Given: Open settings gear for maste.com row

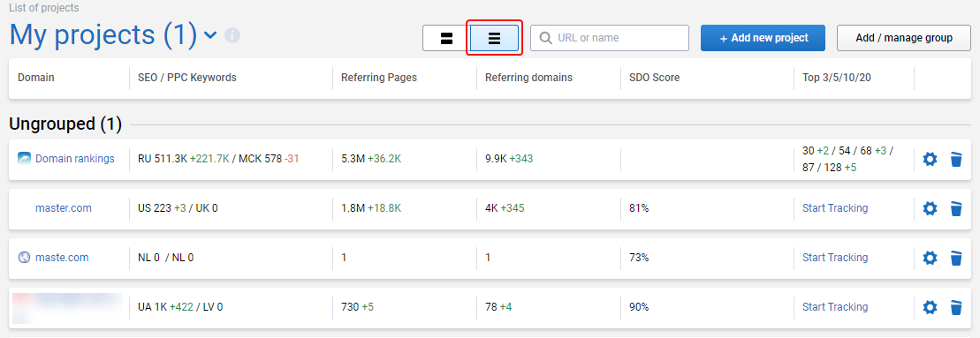Looking at the screenshot, I should (930, 258).
